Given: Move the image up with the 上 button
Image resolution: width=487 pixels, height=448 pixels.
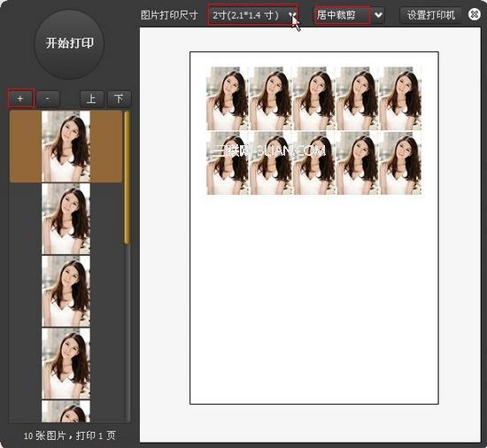Looking at the screenshot, I should pyautogui.click(x=91, y=99).
